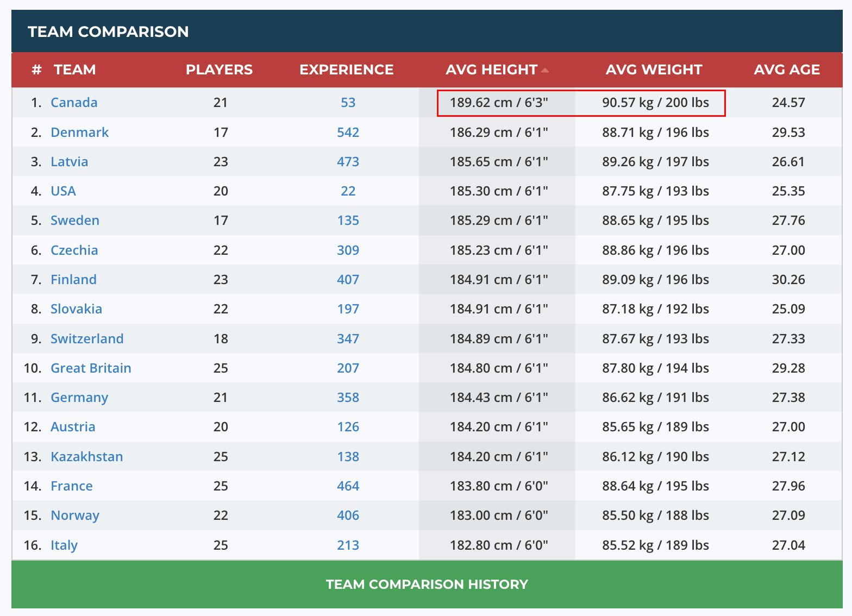View the Czechia team page

tap(74, 250)
